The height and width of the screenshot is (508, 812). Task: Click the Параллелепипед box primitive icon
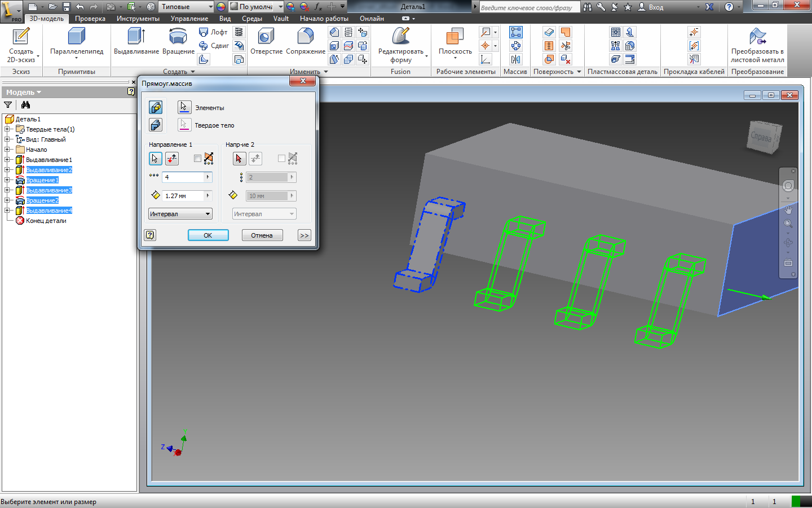coord(77,37)
